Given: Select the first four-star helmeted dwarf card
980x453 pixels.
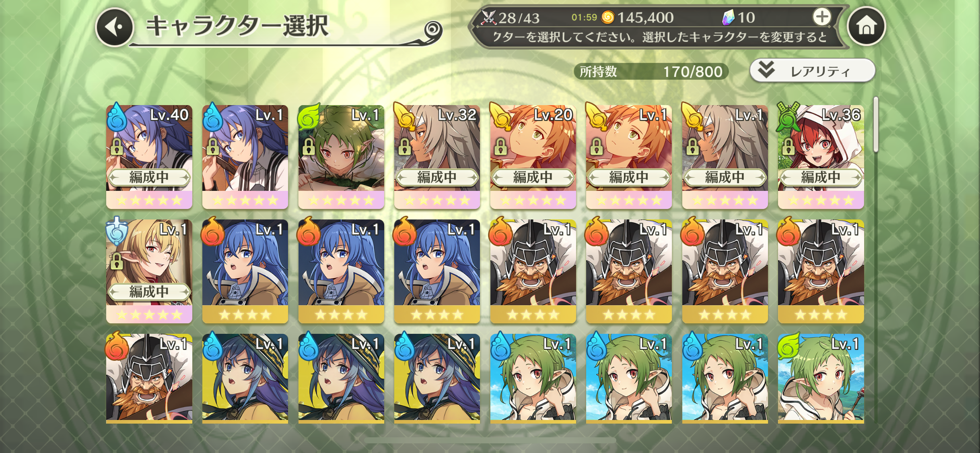Looking at the screenshot, I should click(533, 271).
